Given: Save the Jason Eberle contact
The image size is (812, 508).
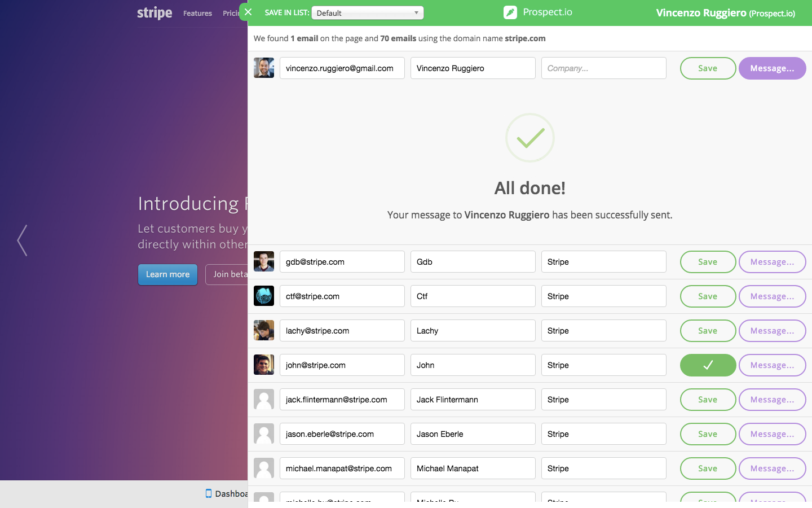Looking at the screenshot, I should coord(708,434).
